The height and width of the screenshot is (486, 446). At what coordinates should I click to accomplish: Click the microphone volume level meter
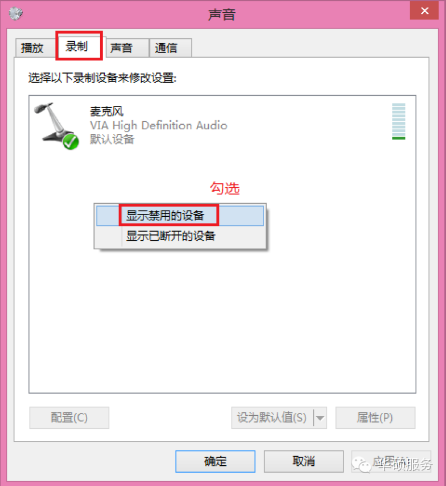pos(398,121)
